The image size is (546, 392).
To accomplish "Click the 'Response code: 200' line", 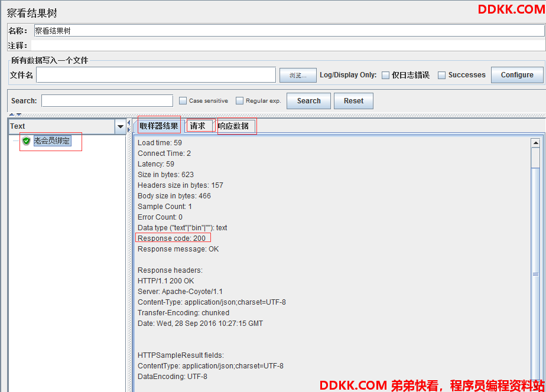I will pos(171,239).
